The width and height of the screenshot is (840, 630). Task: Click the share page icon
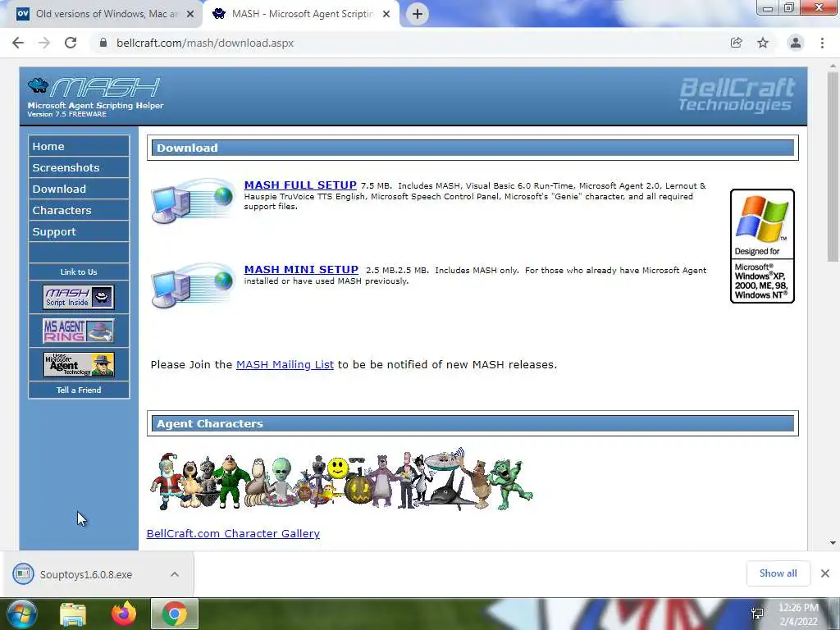click(x=736, y=43)
